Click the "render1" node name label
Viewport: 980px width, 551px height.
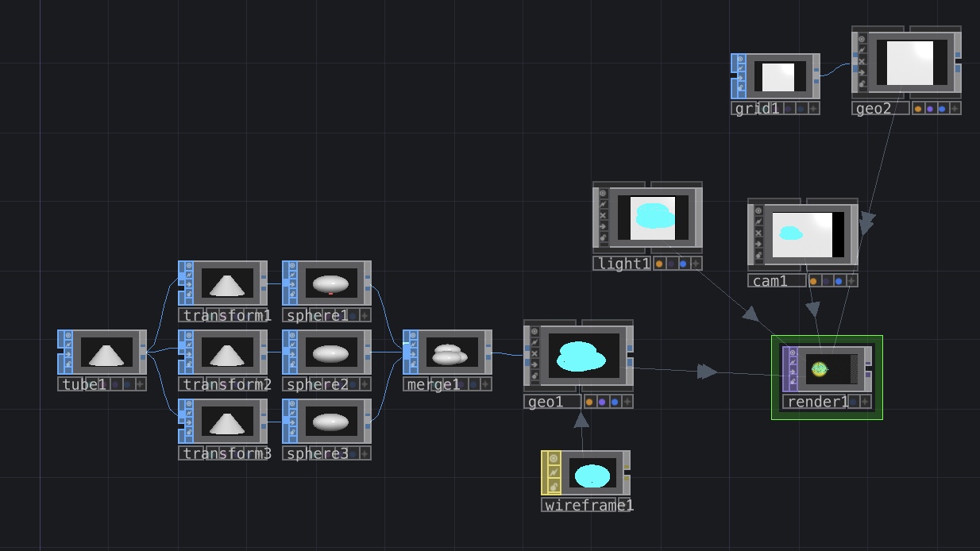coord(817,402)
